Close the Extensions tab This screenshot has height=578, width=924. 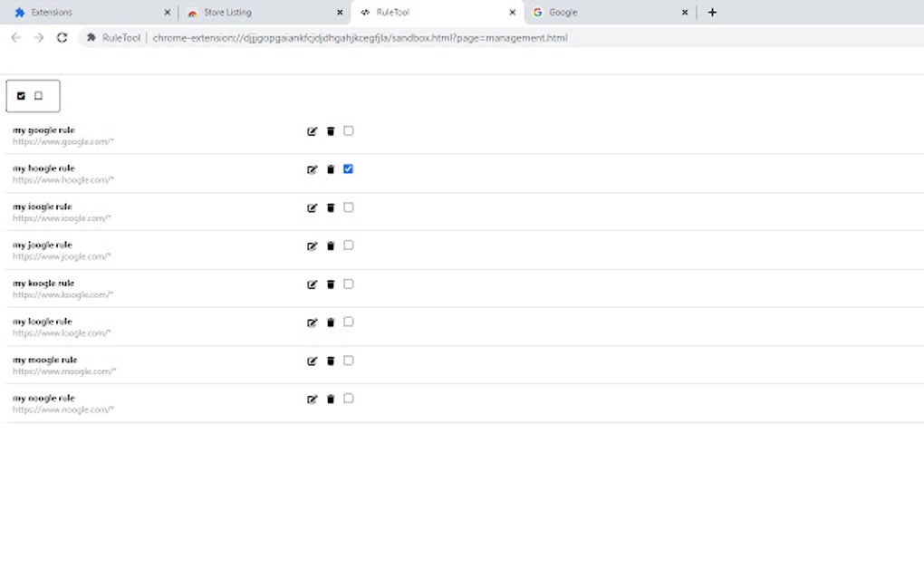click(x=168, y=13)
